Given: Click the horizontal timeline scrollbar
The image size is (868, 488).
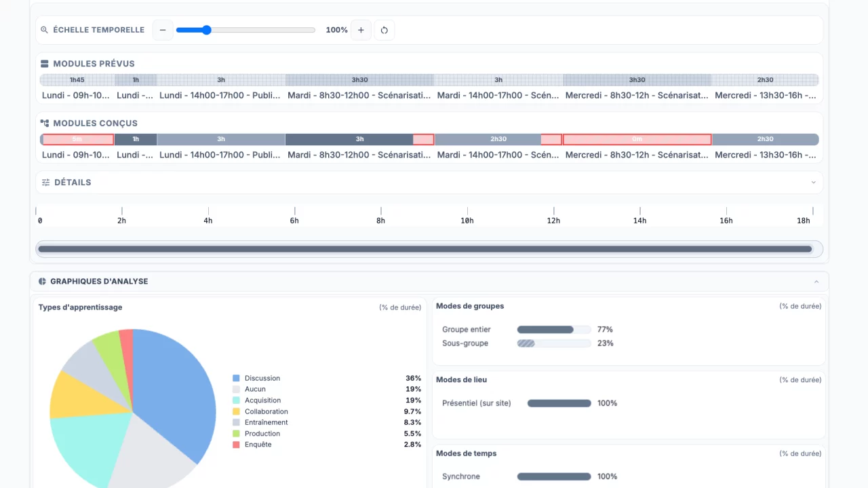Looking at the screenshot, I should [425, 249].
